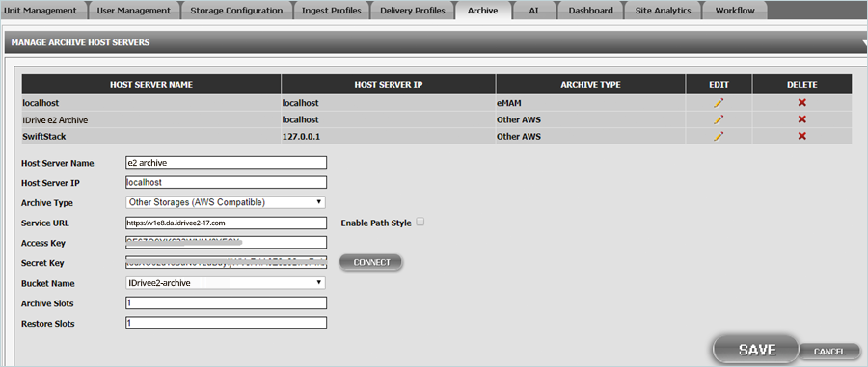Screen dimensions: 868x367
Task: Expand the Bucket Name dropdown
Action: (x=226, y=283)
